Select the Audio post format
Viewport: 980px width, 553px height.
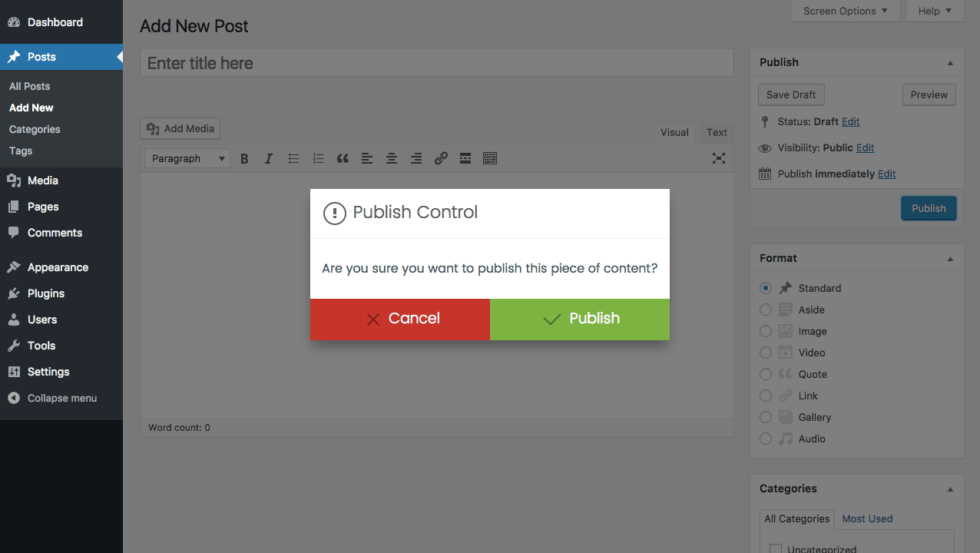(766, 439)
